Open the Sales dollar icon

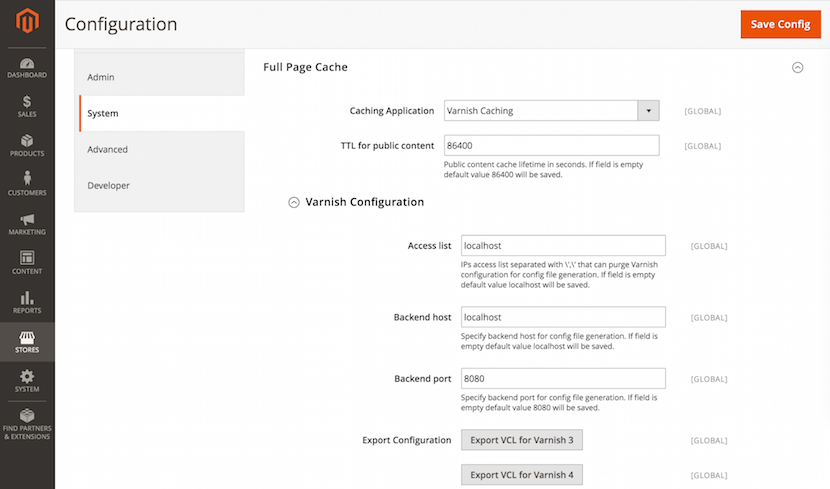pyautogui.click(x=27, y=101)
